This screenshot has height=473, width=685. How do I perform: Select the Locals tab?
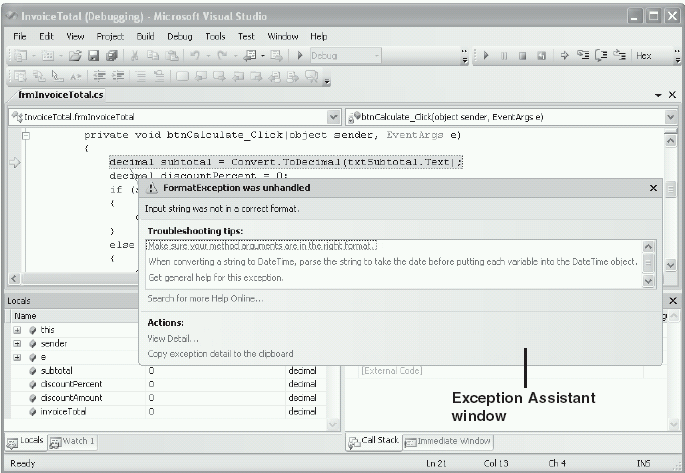(x=25, y=441)
